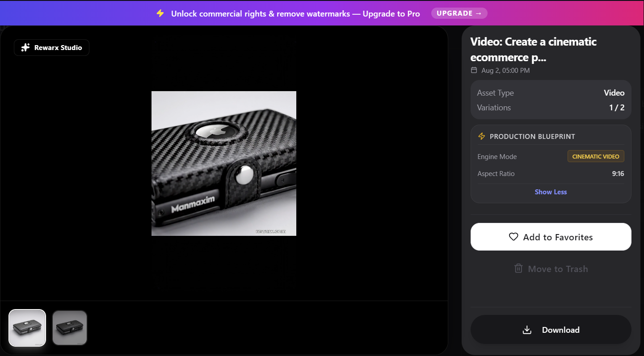
Task: Click the '1 / 2' variations count
Action: coord(617,108)
